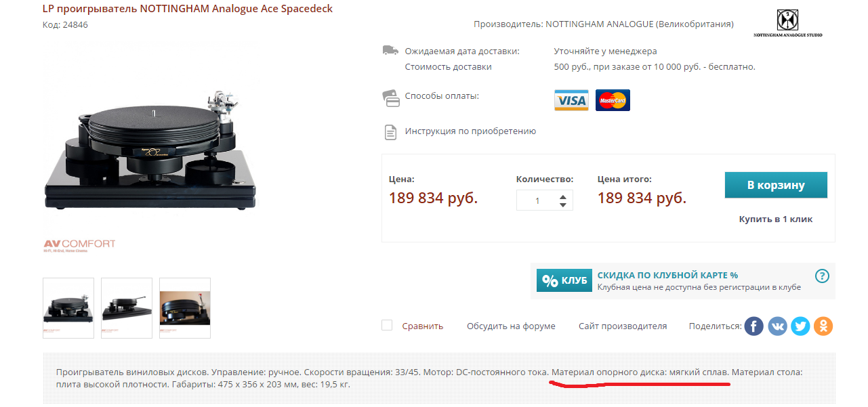Tick the Сравнить compare checkbox

tap(387, 325)
